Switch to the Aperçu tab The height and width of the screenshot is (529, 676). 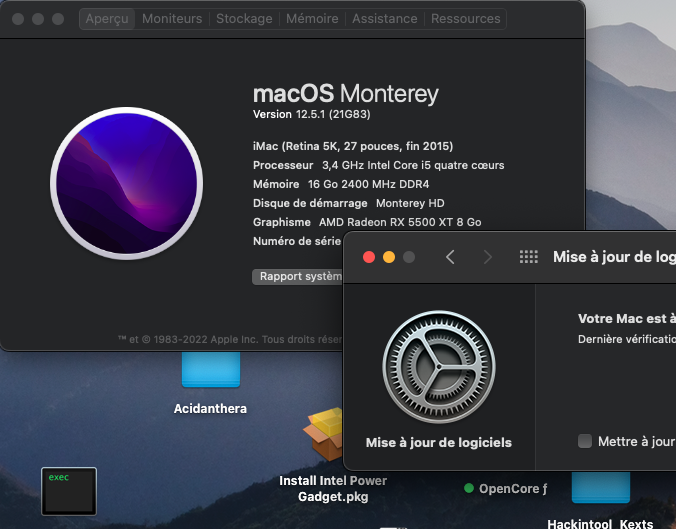(x=107, y=19)
